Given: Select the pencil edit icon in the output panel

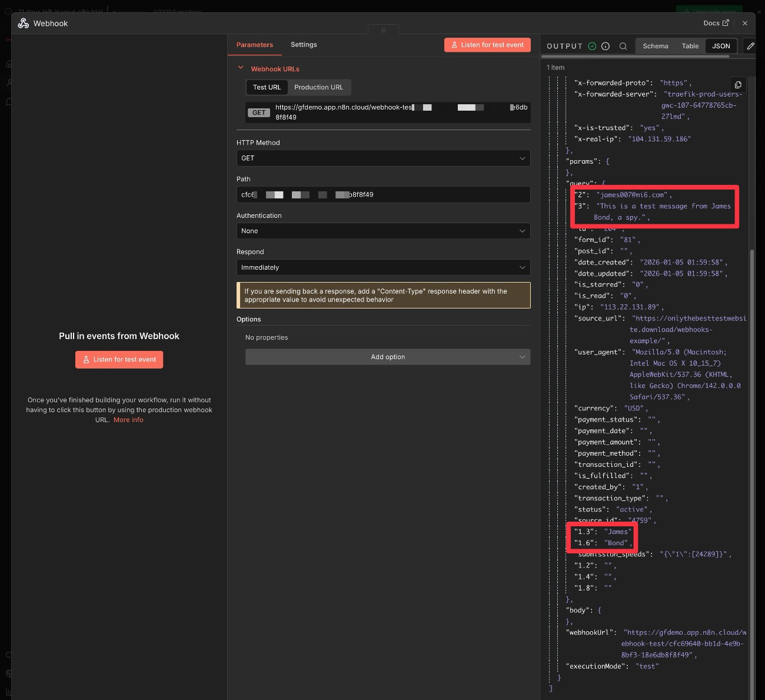Looking at the screenshot, I should (x=751, y=45).
